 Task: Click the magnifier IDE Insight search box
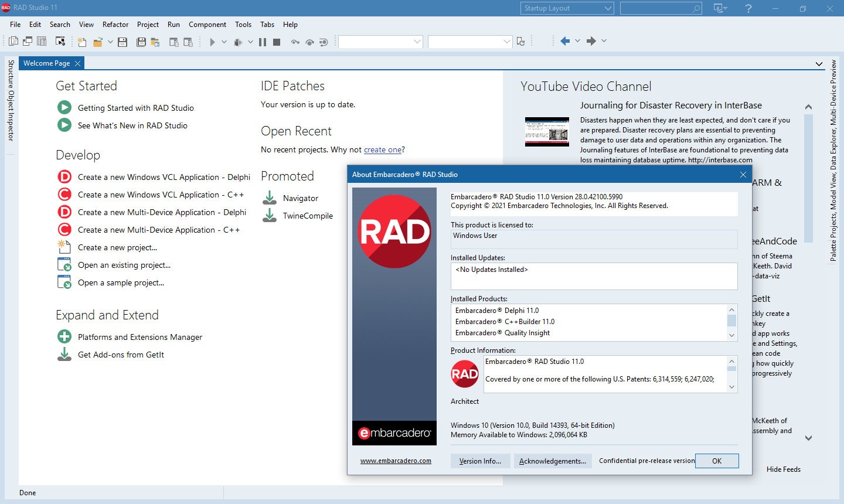(661, 8)
